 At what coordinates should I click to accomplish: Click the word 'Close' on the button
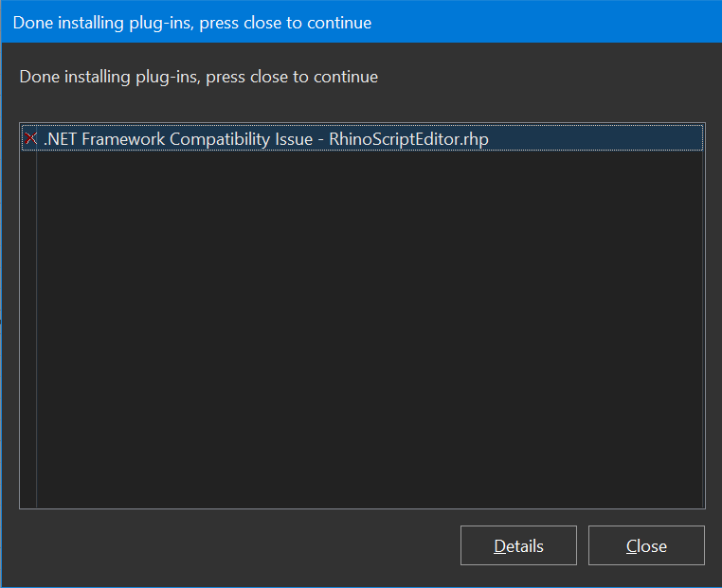646,546
